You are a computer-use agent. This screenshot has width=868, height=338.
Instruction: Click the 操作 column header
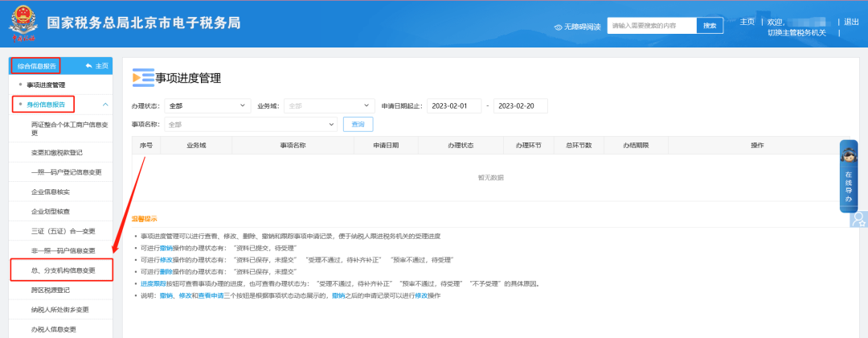[x=757, y=145]
